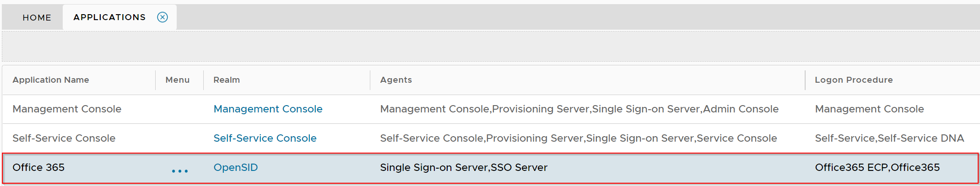Viewport: 980px width, 186px height.
Task: Select the Office 365 application name
Action: pyautogui.click(x=38, y=168)
